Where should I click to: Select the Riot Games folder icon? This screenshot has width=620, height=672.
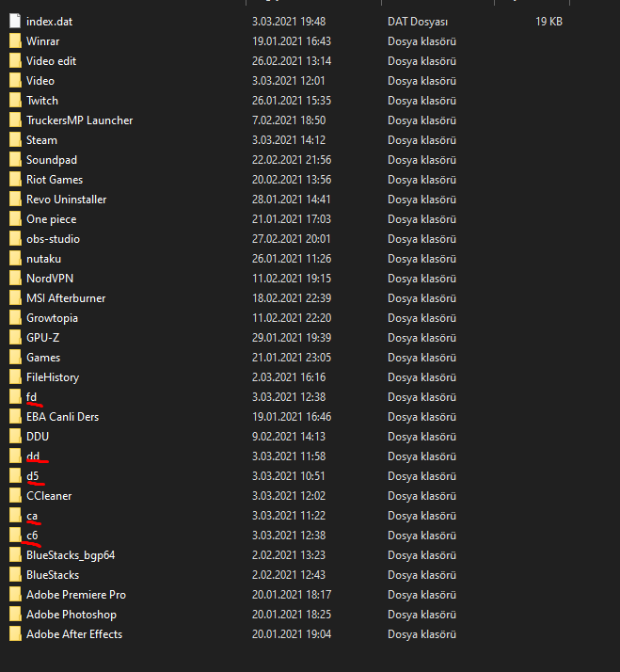(x=15, y=179)
